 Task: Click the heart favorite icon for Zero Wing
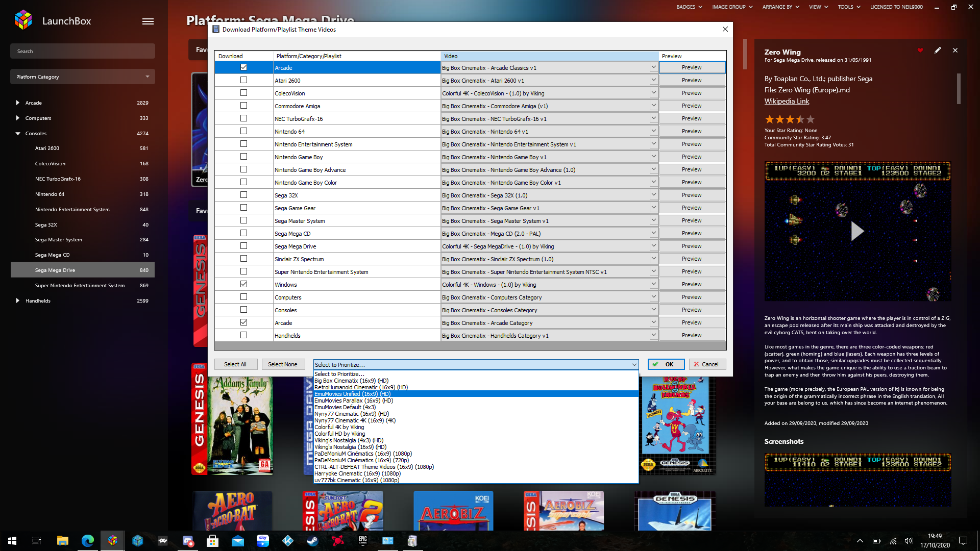(920, 51)
